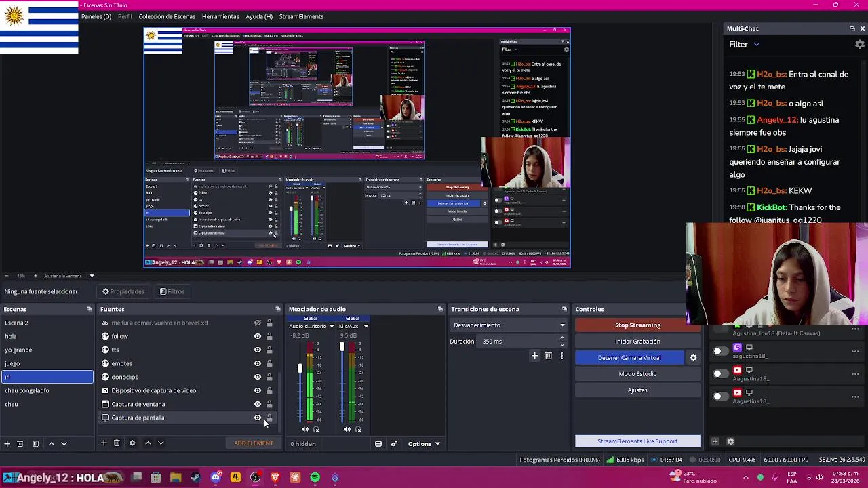Open options for Twitch aagustina18_ output

(855, 351)
